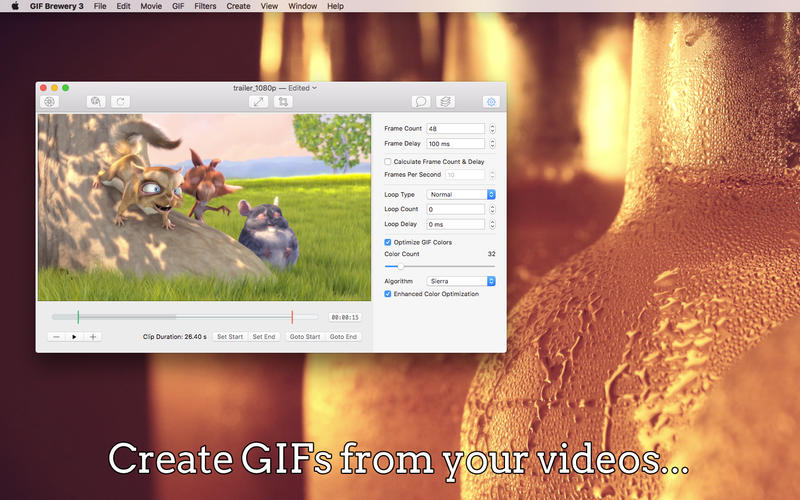
Task: Click the plus frame step button
Action: tap(93, 337)
